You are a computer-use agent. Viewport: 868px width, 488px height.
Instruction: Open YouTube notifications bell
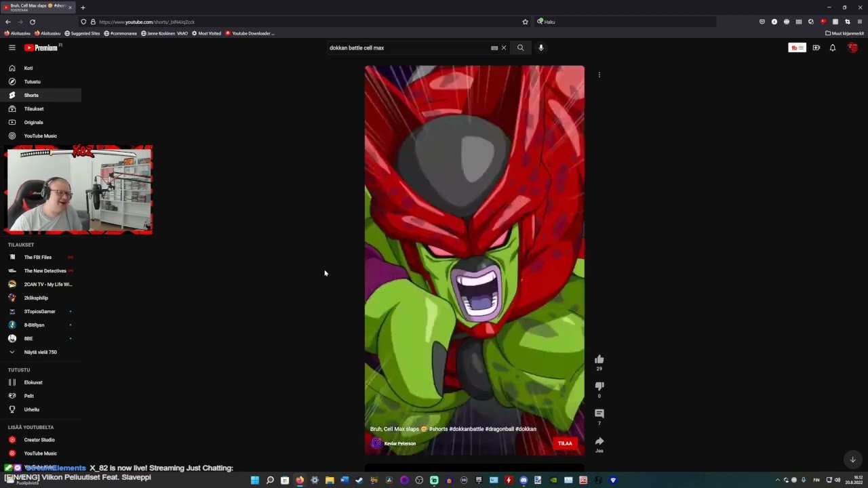833,47
